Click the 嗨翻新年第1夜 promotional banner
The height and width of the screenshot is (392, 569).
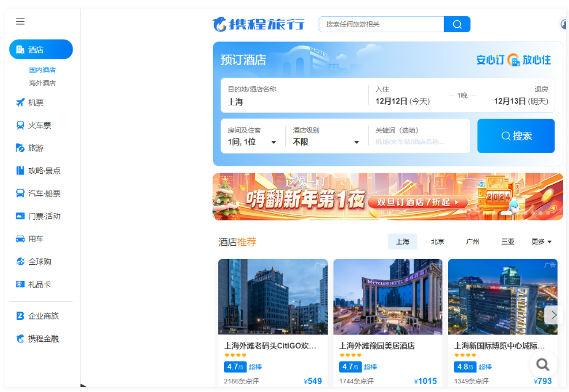(x=388, y=196)
